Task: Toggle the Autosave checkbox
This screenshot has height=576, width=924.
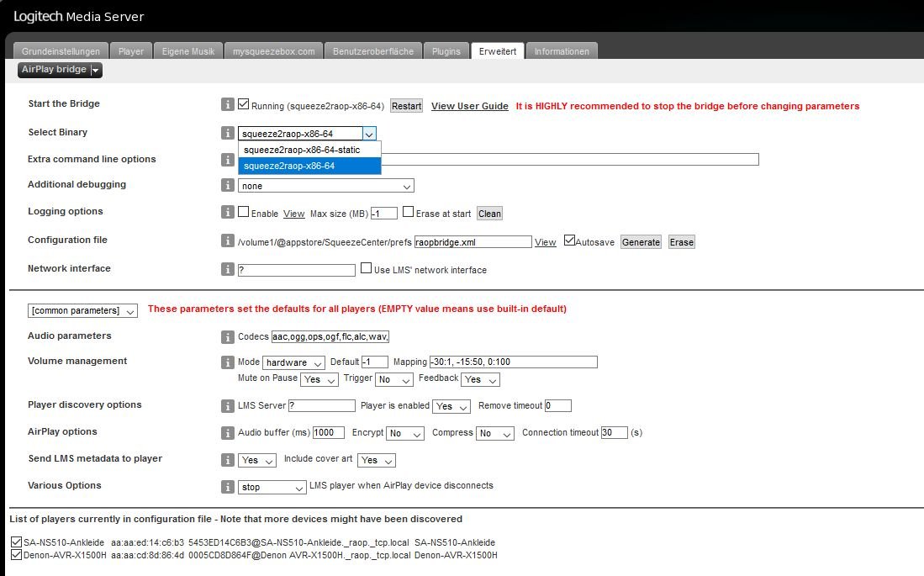Action: coord(569,241)
